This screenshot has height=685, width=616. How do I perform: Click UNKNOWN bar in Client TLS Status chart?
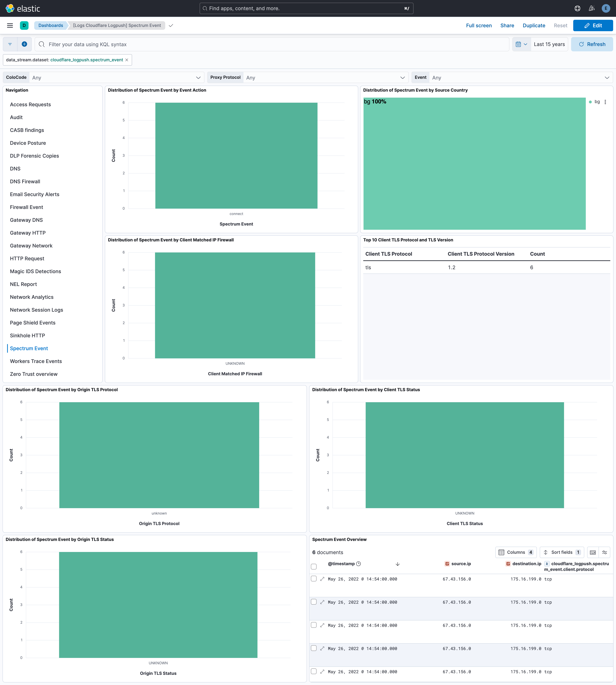(465, 455)
